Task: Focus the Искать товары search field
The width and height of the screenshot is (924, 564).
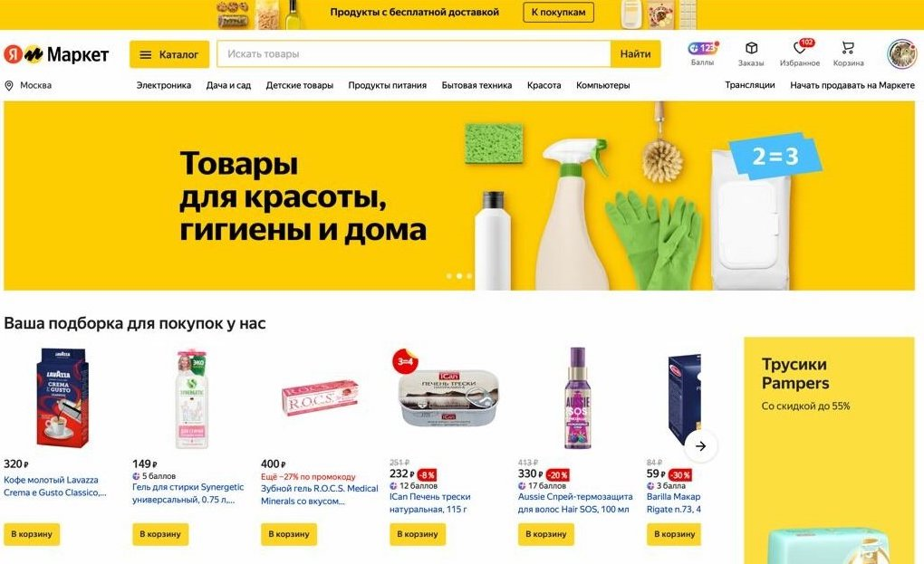Action: tap(414, 54)
